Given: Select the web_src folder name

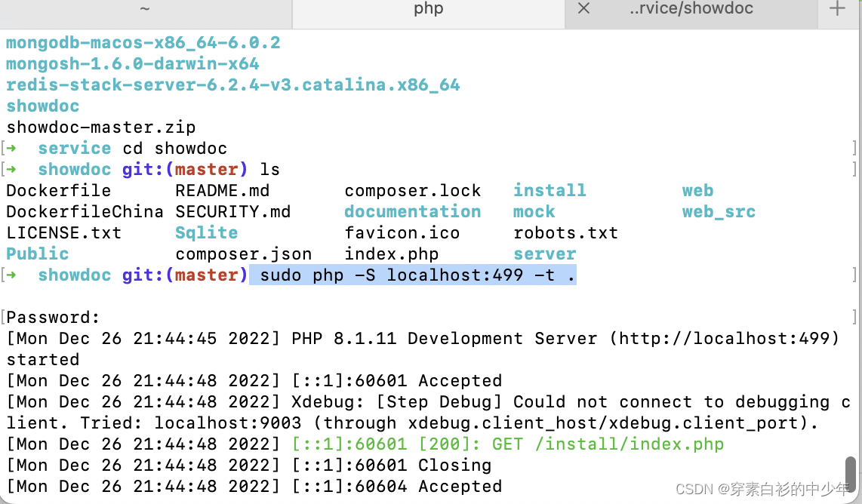Looking at the screenshot, I should tap(719, 211).
